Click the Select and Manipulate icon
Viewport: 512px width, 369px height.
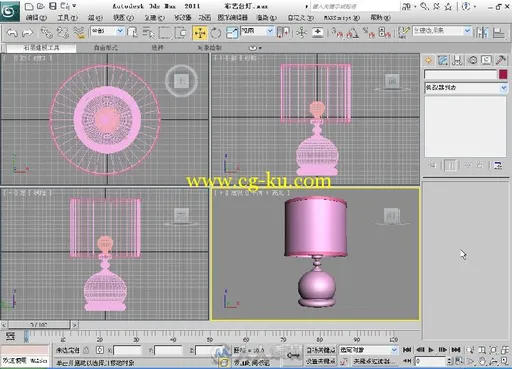click(x=301, y=32)
